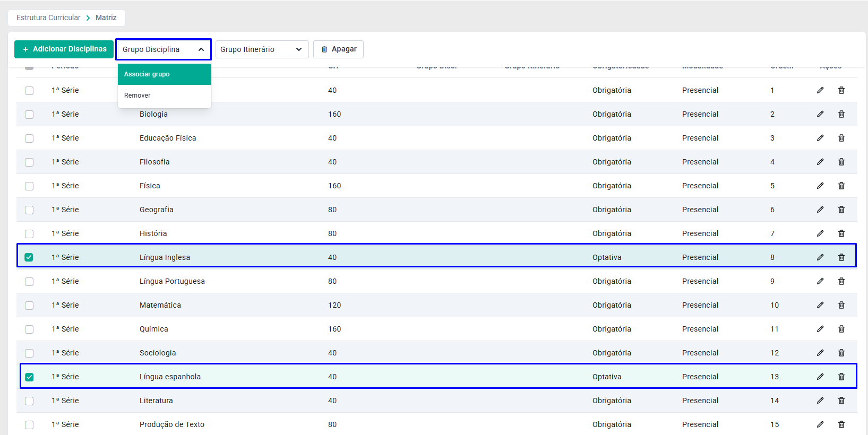Delete Língua espanhola discipline
Viewport: 868px width, 435px height.
click(841, 377)
